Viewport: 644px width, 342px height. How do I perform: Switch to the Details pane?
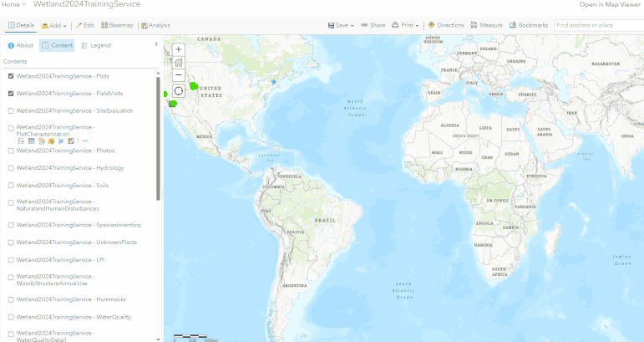pos(22,25)
